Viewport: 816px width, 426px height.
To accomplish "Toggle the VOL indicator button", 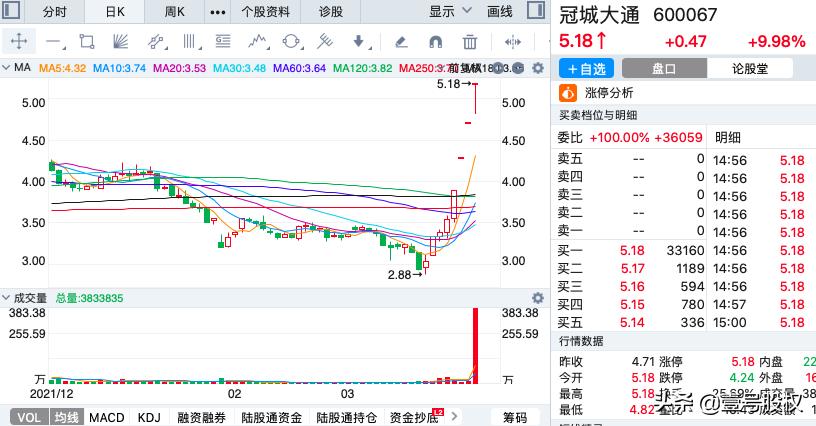I will [x=29, y=417].
